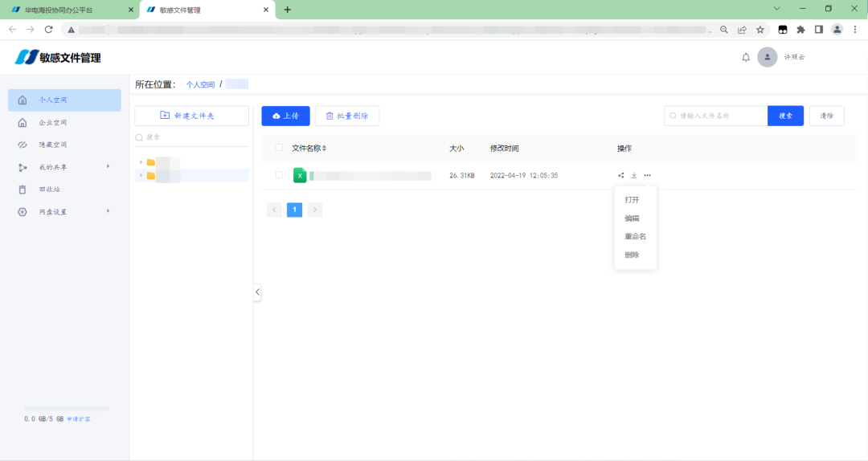Click the three-dot more actions icon
The height and width of the screenshot is (461, 868).
pyautogui.click(x=648, y=175)
